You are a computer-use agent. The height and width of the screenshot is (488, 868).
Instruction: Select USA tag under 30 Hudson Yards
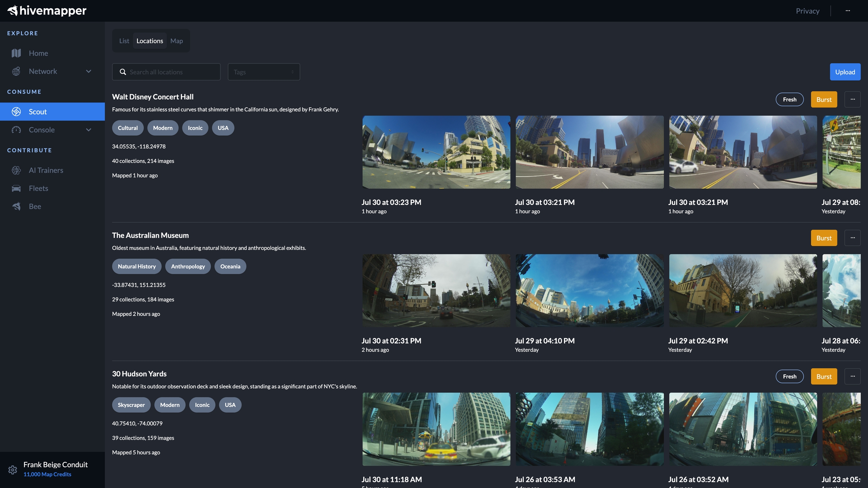click(x=230, y=405)
